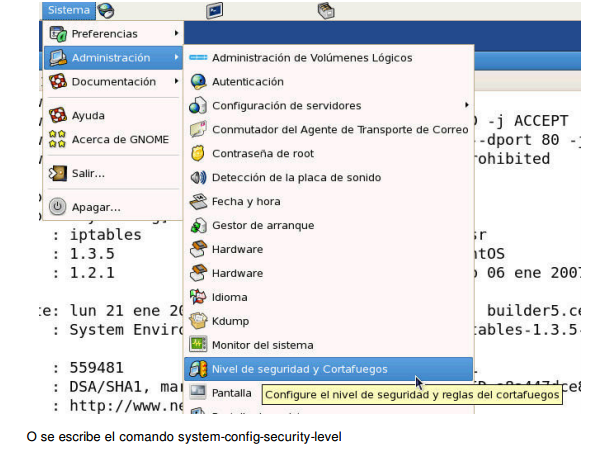Choose Salir... to log out
The image size is (605, 452).
(88, 174)
